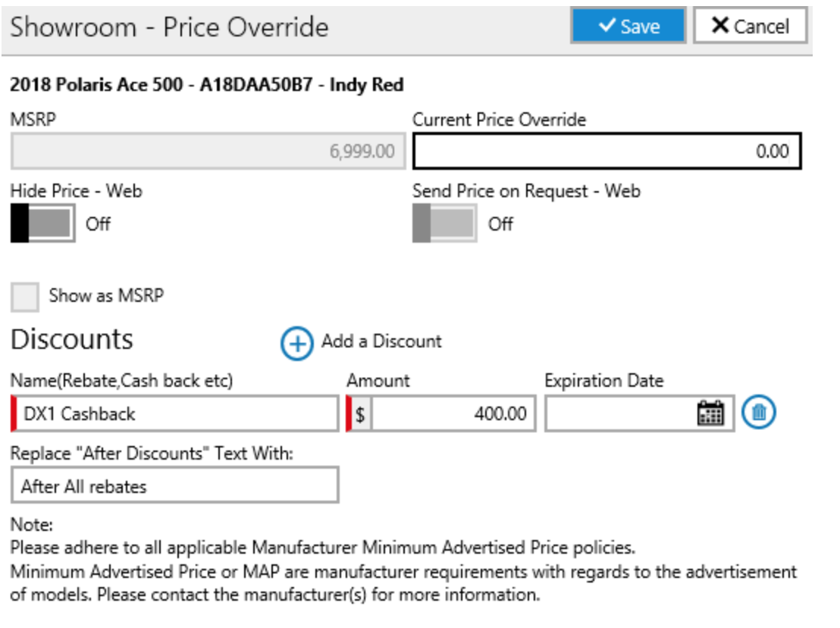Viewport: 840px width, 628px height.
Task: Click the plus icon to add discount
Action: click(296, 344)
